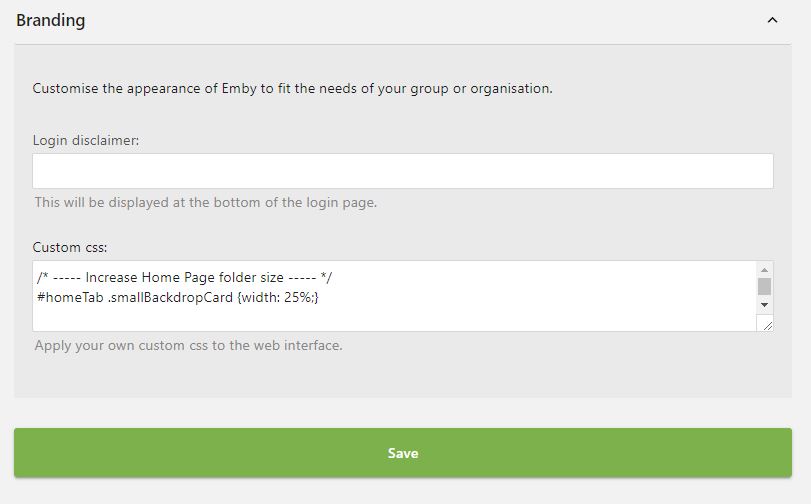This screenshot has width=811, height=504.
Task: Click the Branding section heading
Action: (50, 20)
